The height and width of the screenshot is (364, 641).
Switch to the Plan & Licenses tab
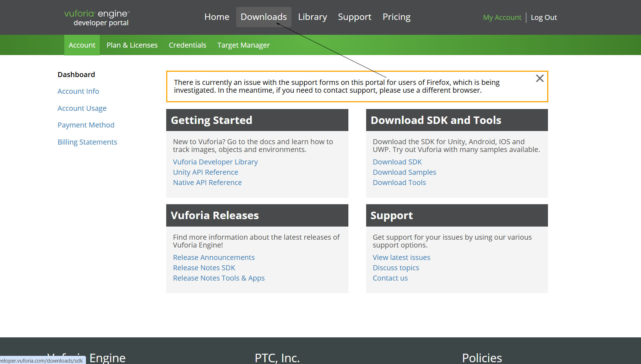pos(132,45)
